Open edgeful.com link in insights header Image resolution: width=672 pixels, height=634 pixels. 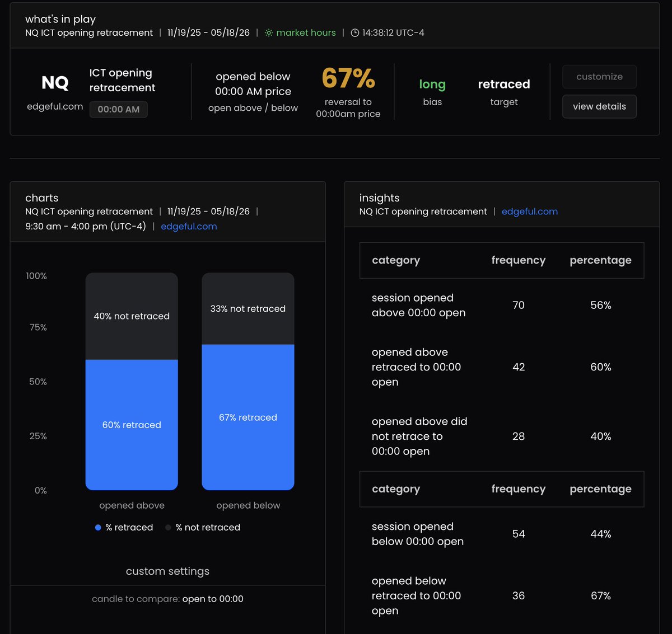click(530, 212)
